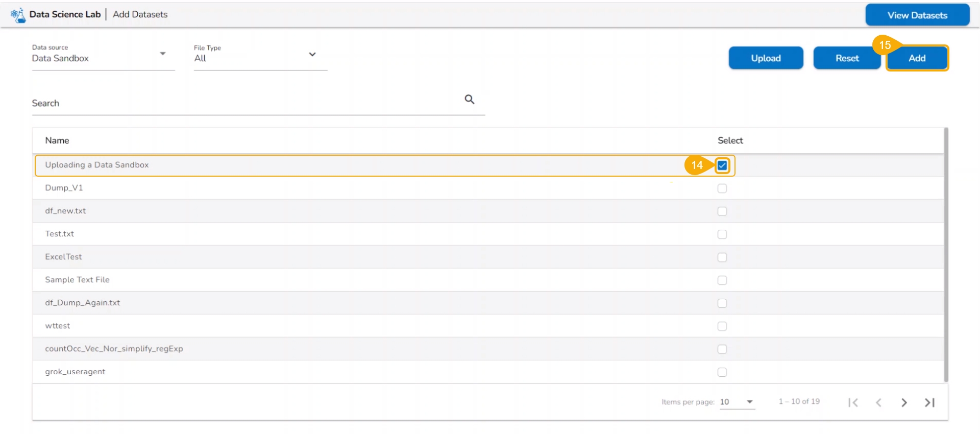Viewport: 980px width, 434px height.
Task: Click the Add button
Action: click(x=917, y=58)
